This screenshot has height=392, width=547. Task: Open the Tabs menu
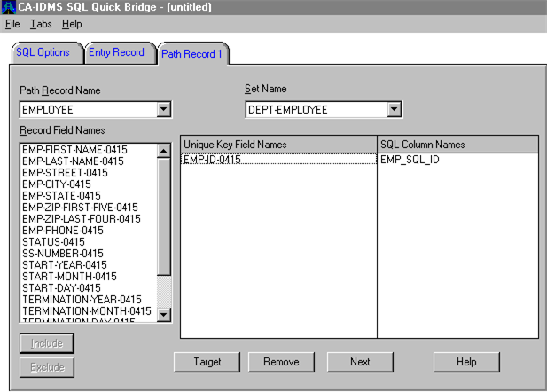click(41, 24)
